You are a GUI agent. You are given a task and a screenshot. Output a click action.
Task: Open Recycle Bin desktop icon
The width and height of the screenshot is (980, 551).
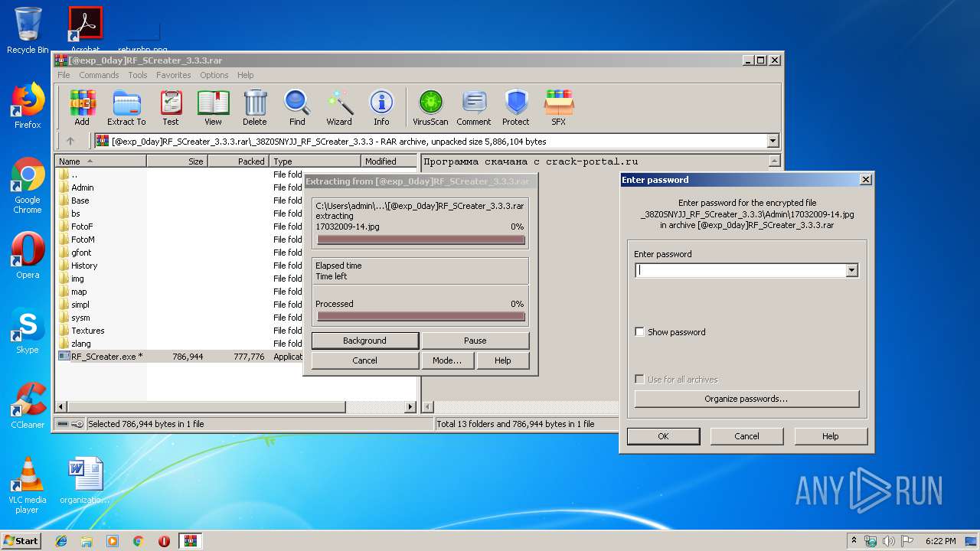click(x=28, y=31)
